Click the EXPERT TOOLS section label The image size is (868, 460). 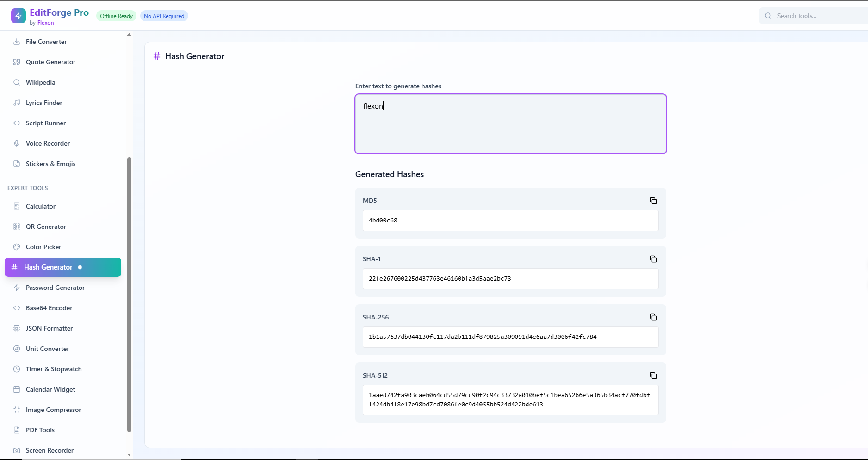point(28,188)
